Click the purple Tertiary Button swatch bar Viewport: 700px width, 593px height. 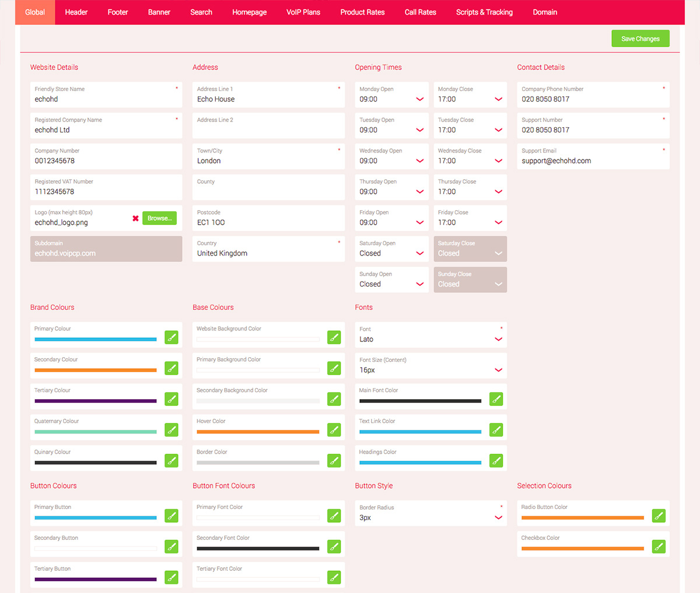coord(96,579)
